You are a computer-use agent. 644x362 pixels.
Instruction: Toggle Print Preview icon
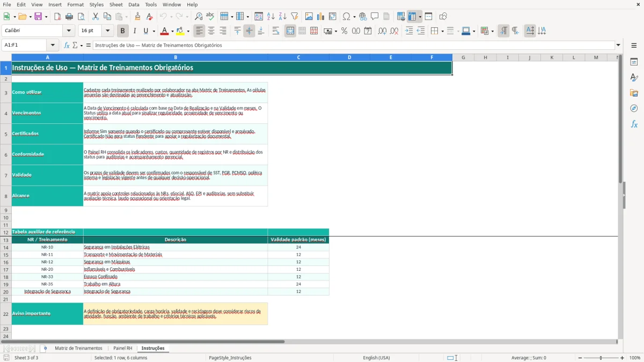[x=81, y=17]
